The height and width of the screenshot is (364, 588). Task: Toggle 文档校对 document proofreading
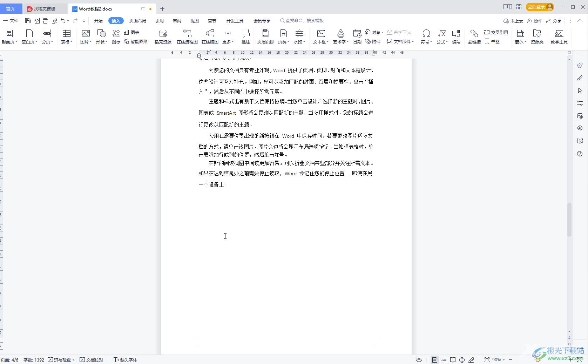tap(92, 360)
